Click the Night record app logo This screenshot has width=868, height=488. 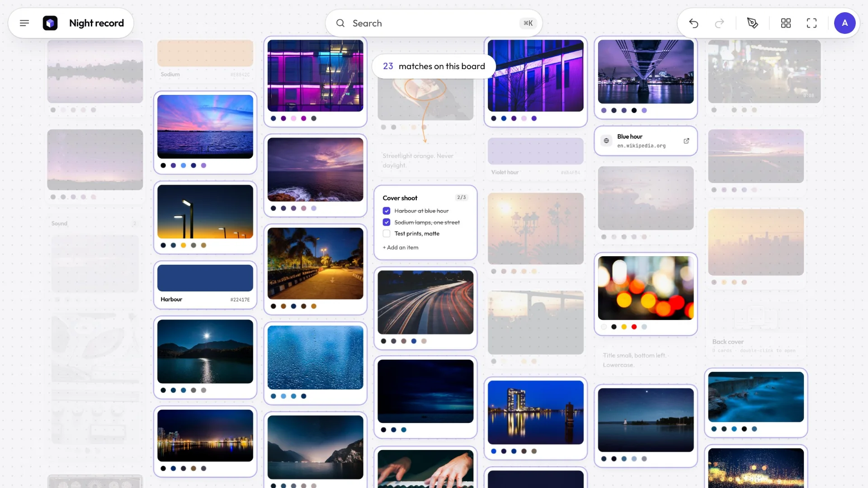(x=50, y=23)
